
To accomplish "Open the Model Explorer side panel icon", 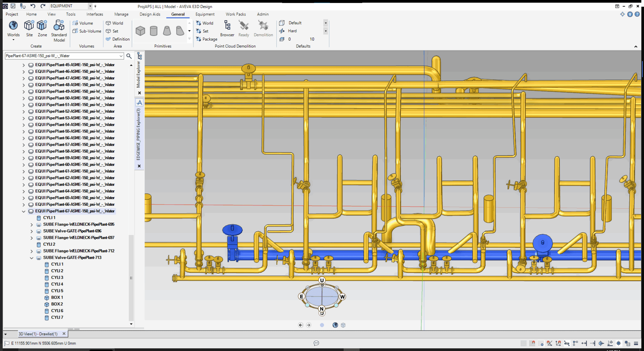I will [x=140, y=56].
